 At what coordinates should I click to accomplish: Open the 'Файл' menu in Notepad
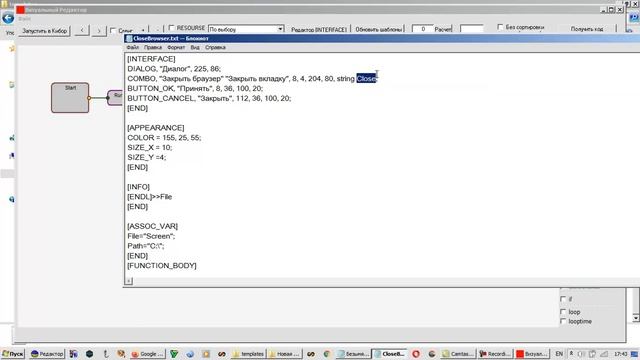coord(133,47)
